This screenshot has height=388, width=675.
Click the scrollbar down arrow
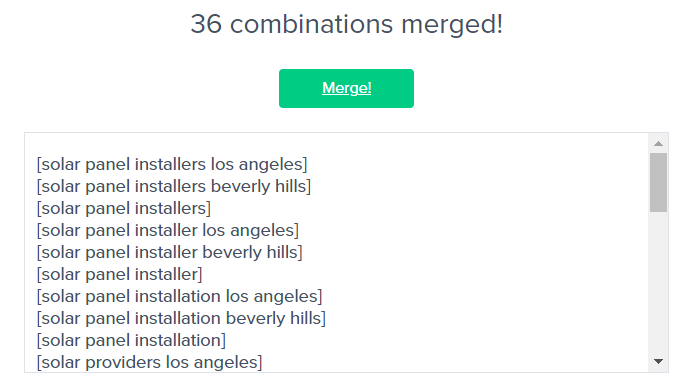point(658,361)
